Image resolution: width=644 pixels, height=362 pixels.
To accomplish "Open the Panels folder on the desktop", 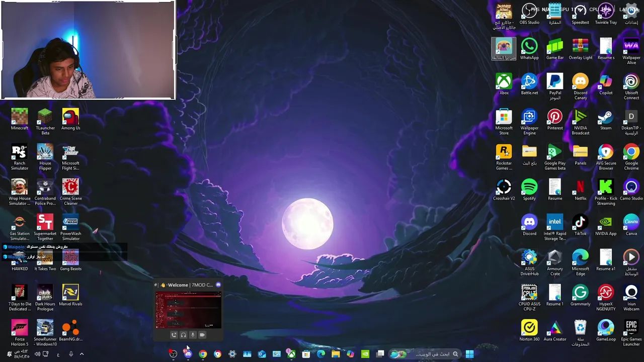I will (580, 154).
